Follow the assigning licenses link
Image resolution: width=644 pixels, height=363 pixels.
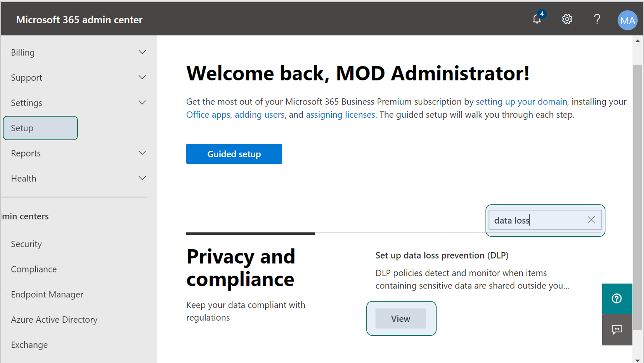coord(341,115)
